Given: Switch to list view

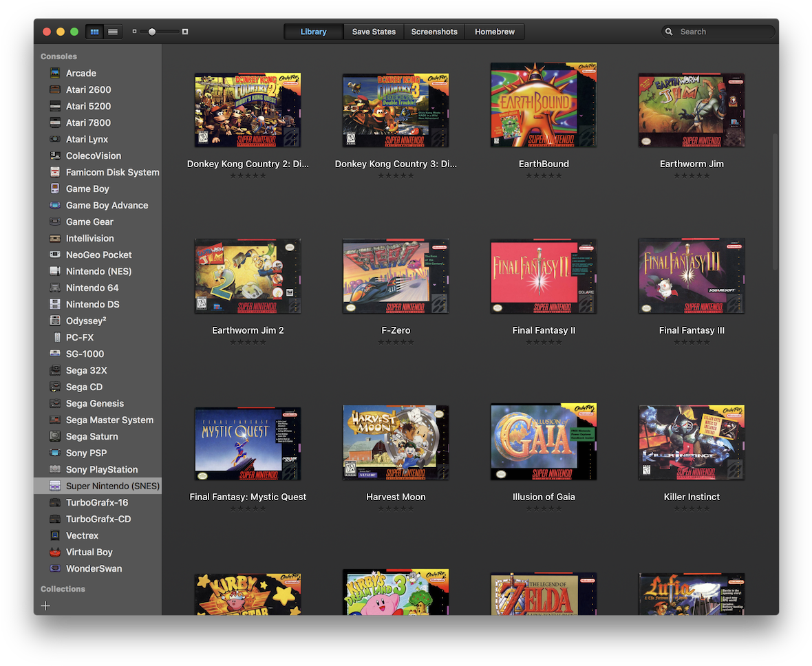Looking at the screenshot, I should pyautogui.click(x=113, y=32).
